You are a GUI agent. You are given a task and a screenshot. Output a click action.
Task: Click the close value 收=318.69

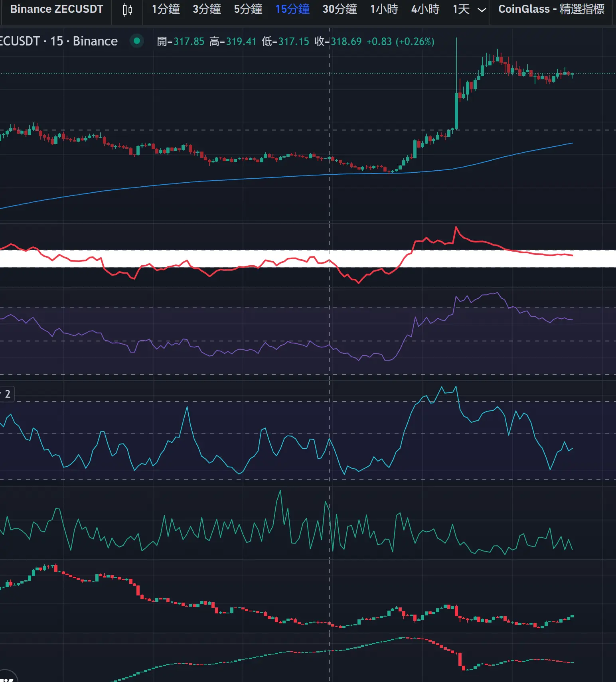[338, 41]
